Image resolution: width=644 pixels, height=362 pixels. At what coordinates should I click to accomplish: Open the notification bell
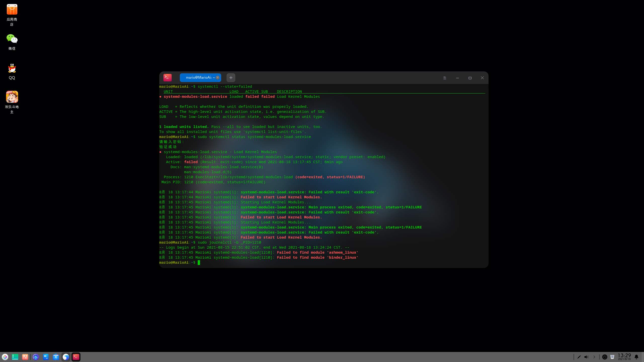[636, 357]
